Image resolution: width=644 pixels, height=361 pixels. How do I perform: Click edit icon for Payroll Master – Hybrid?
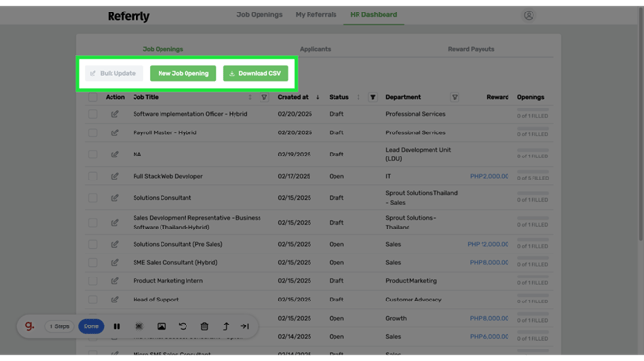tap(115, 132)
